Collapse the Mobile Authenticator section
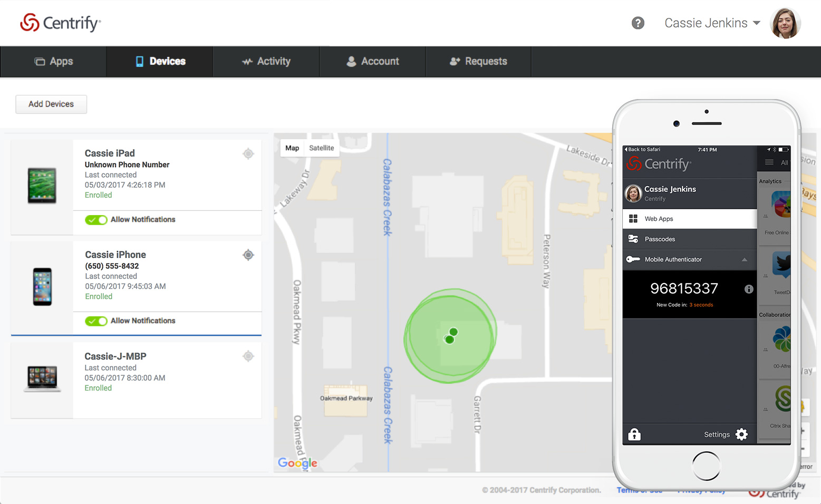This screenshot has width=821, height=504. click(x=745, y=259)
